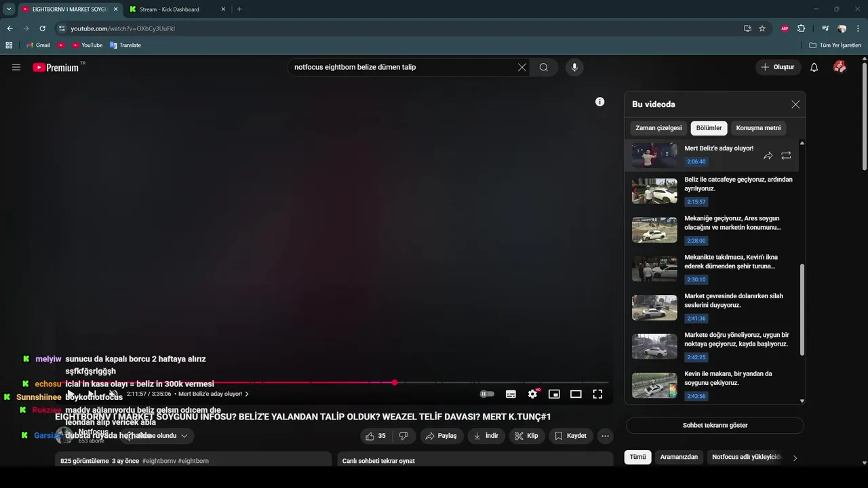Open more actions three-dot menu
Viewport: 868px width, 488px height.
[x=606, y=436]
